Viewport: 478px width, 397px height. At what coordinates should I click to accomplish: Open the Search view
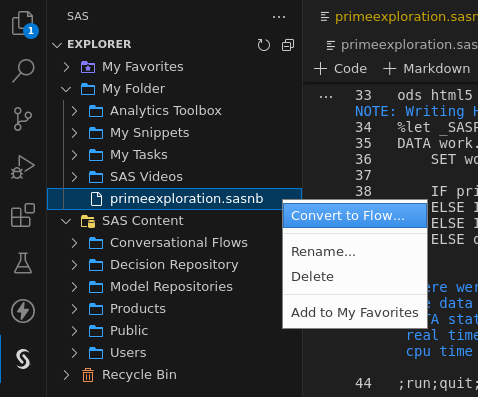[23, 71]
